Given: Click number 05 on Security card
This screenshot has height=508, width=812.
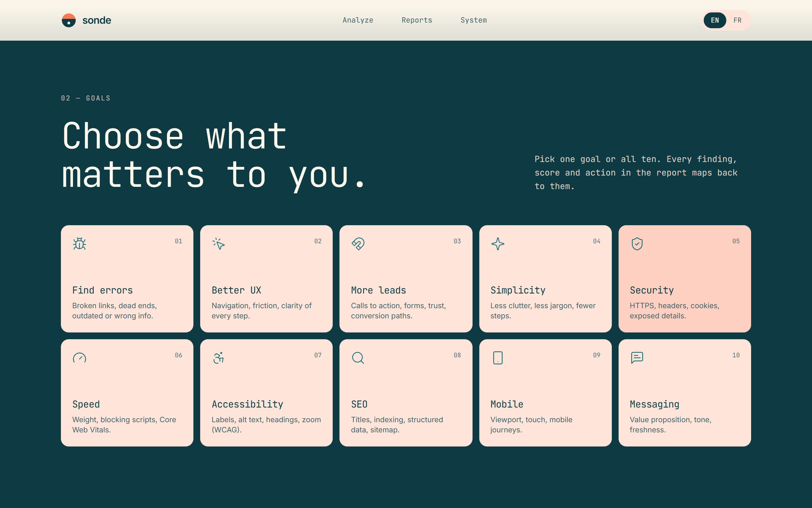Looking at the screenshot, I should tap(736, 241).
